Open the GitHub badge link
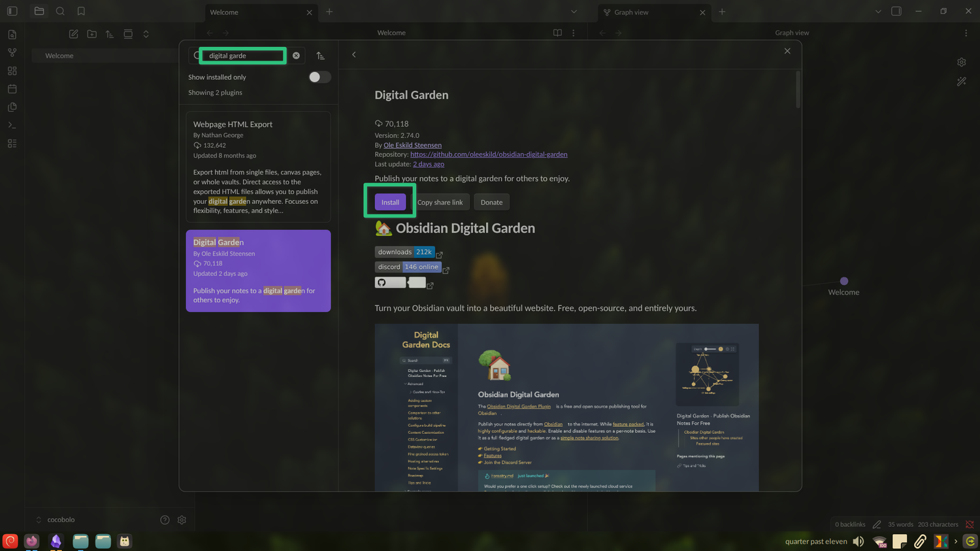980x551 pixels. point(400,282)
